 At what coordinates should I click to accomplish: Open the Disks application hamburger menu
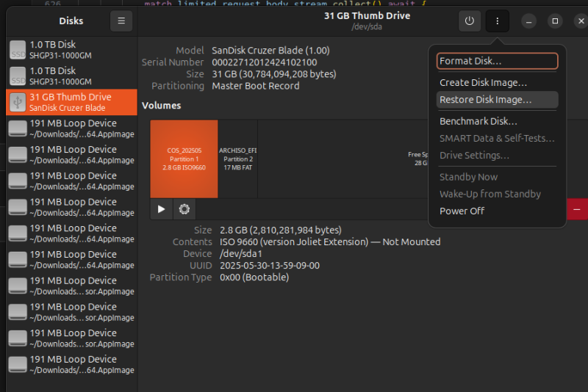pos(121,21)
